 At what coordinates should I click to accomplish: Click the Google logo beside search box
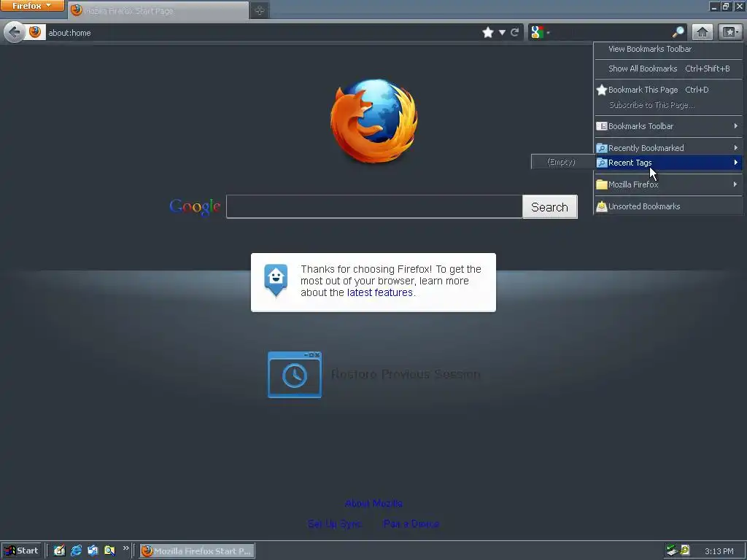click(195, 207)
